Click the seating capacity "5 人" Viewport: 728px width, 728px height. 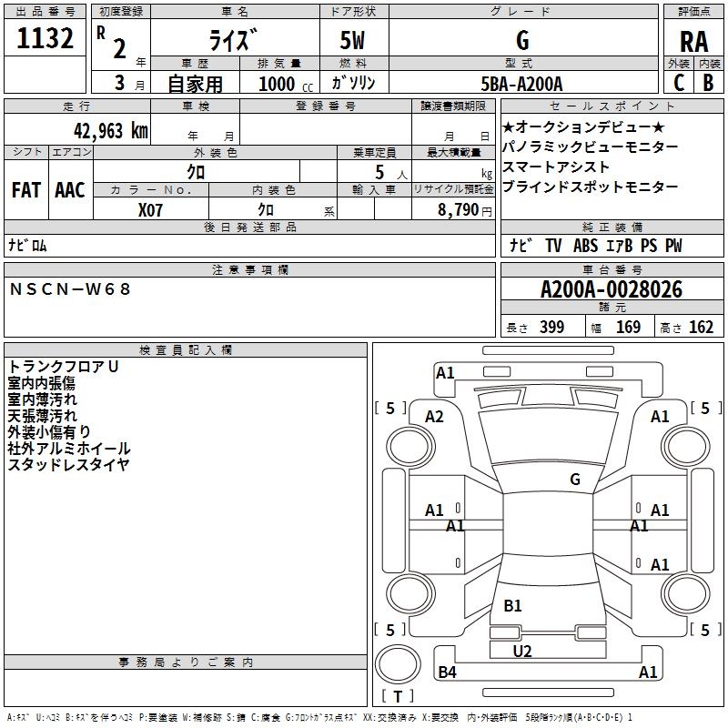pos(391,173)
